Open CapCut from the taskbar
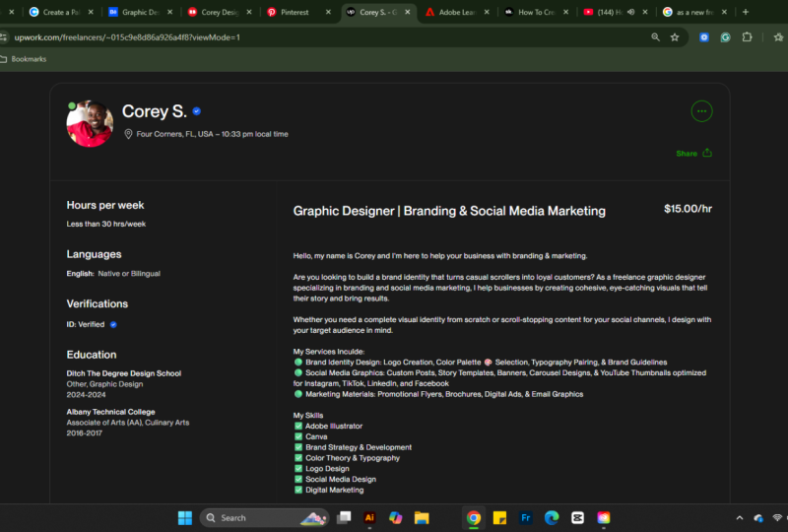Screen dimensions: 788x532 [577, 517]
